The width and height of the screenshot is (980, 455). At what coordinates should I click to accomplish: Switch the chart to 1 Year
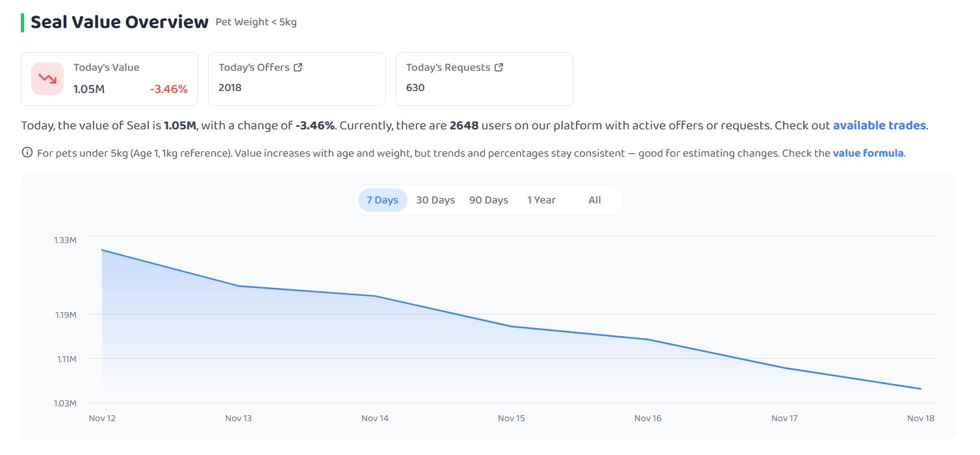click(541, 200)
